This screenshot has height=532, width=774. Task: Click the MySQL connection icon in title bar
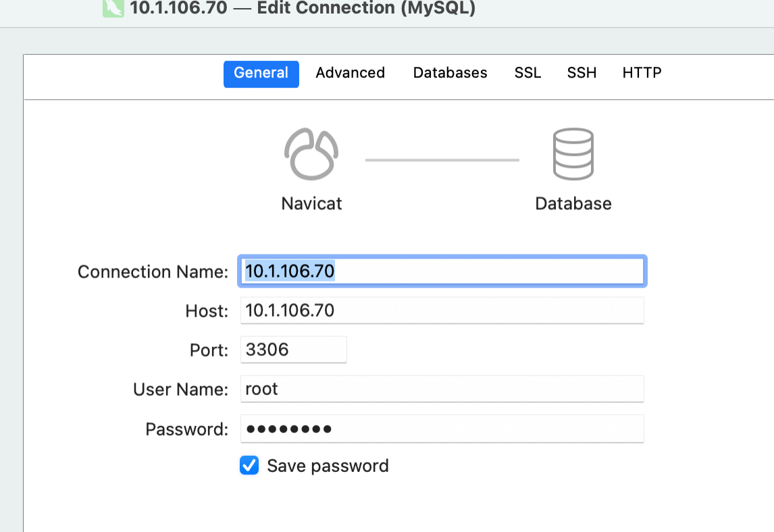point(113,8)
